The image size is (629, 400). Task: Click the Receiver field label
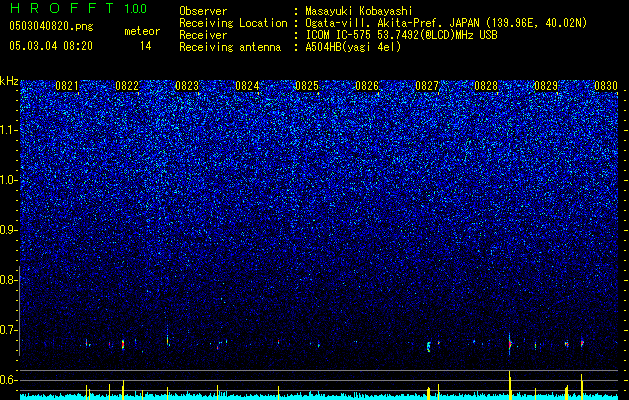203,35
